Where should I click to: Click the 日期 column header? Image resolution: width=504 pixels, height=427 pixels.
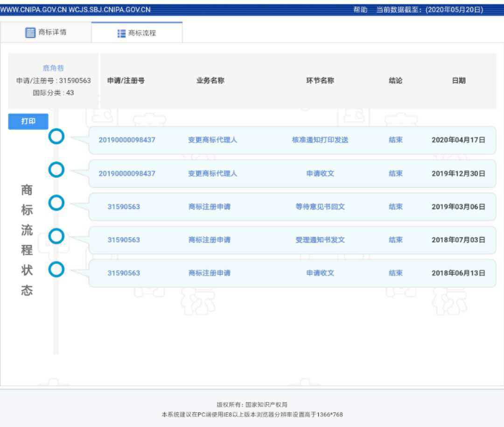click(459, 80)
